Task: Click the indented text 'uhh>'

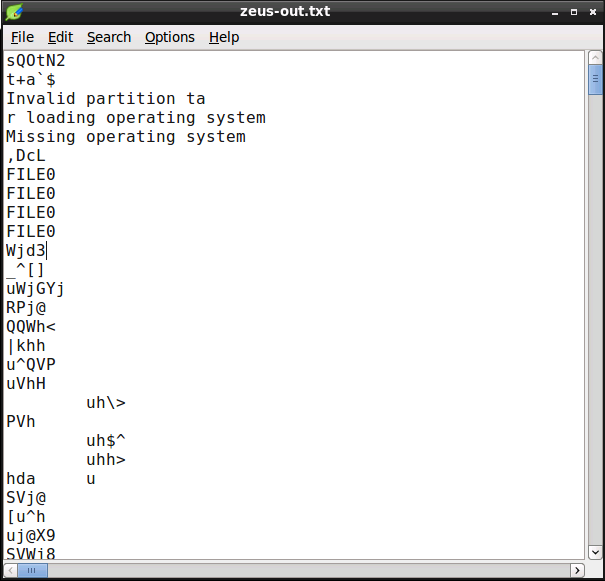Action: click(106, 459)
